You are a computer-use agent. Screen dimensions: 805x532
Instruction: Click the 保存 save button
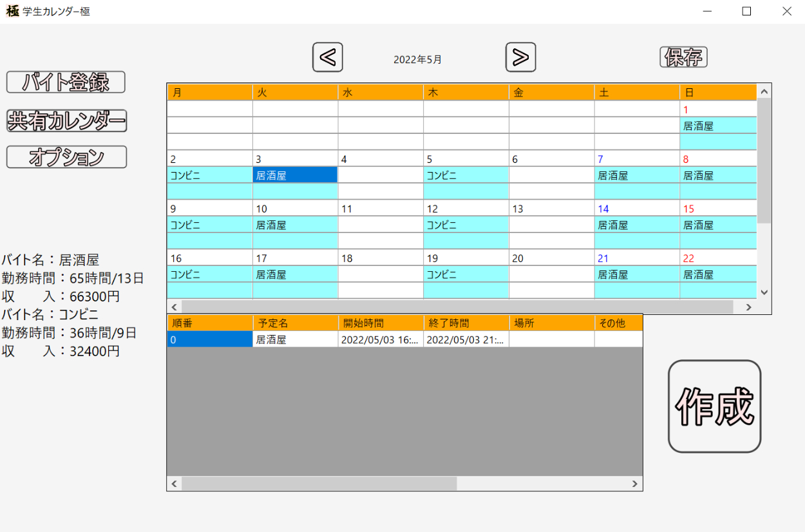[683, 57]
